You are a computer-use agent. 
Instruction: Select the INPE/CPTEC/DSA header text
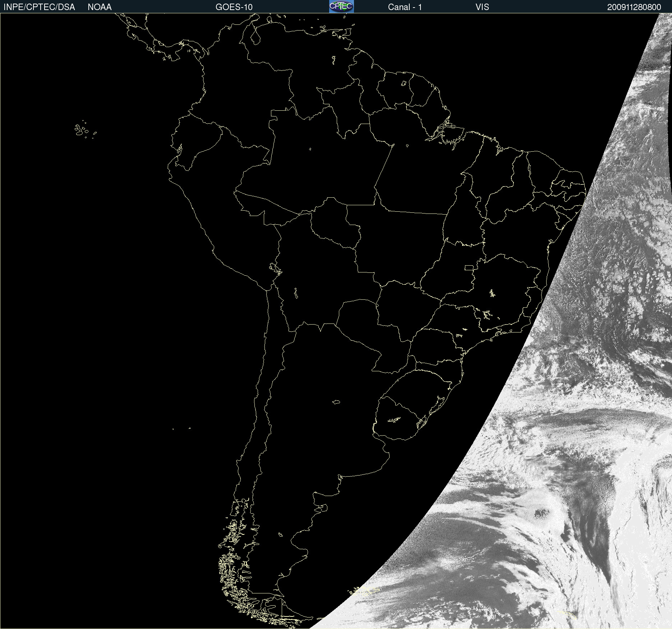pos(39,7)
